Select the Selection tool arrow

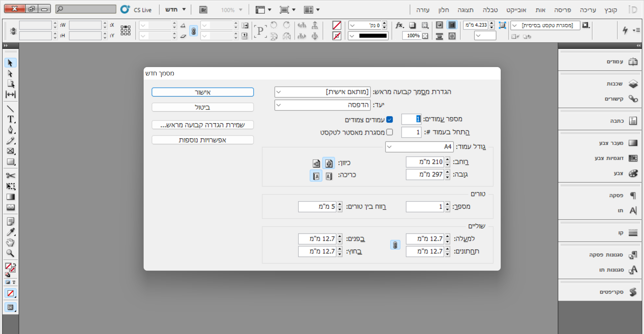pyautogui.click(x=10, y=63)
